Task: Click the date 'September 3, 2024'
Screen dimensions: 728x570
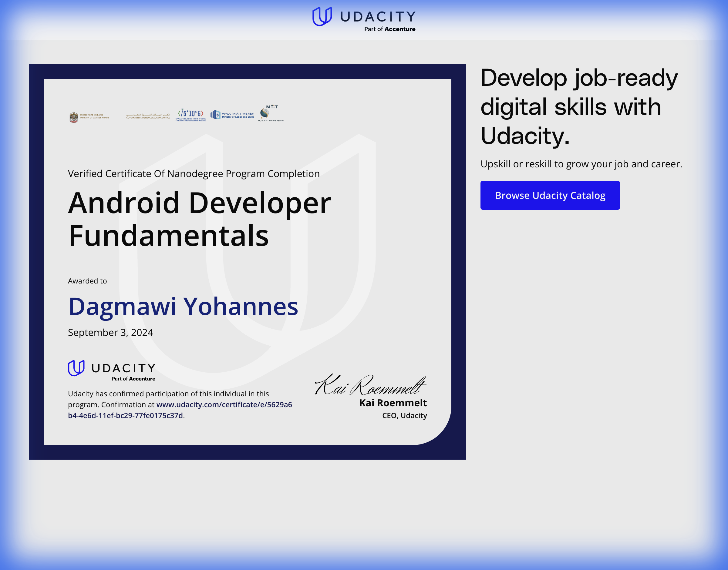Action: 110,332
